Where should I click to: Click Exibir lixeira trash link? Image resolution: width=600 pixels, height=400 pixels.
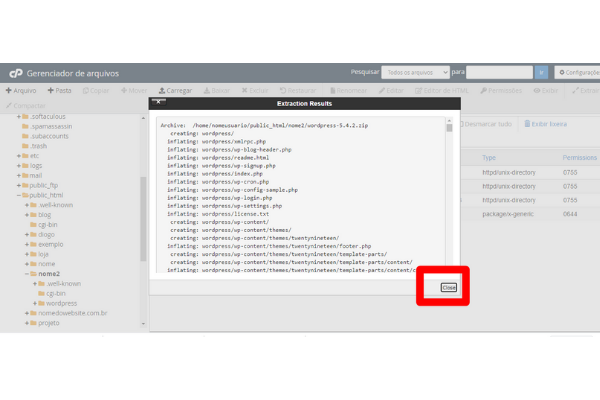(x=546, y=124)
